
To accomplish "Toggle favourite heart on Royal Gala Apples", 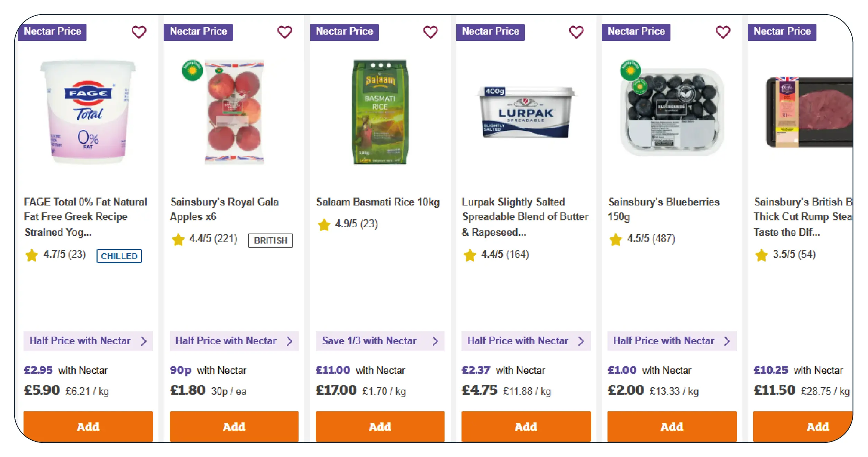I will [285, 32].
